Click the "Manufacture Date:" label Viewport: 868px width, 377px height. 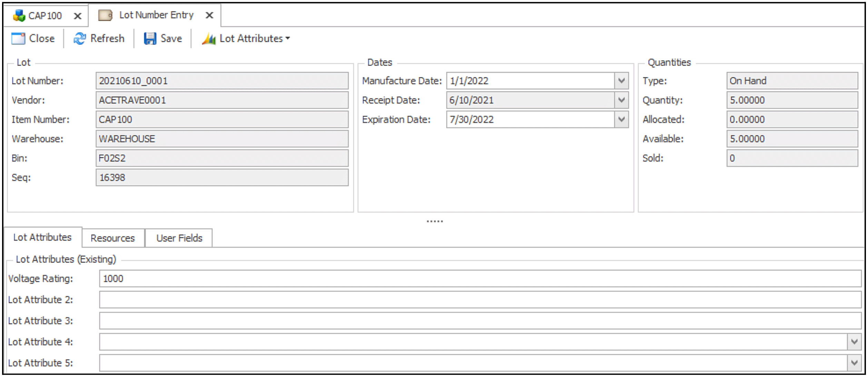tap(402, 81)
